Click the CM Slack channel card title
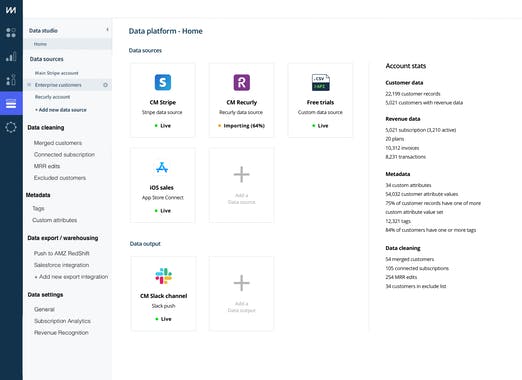 [163, 296]
